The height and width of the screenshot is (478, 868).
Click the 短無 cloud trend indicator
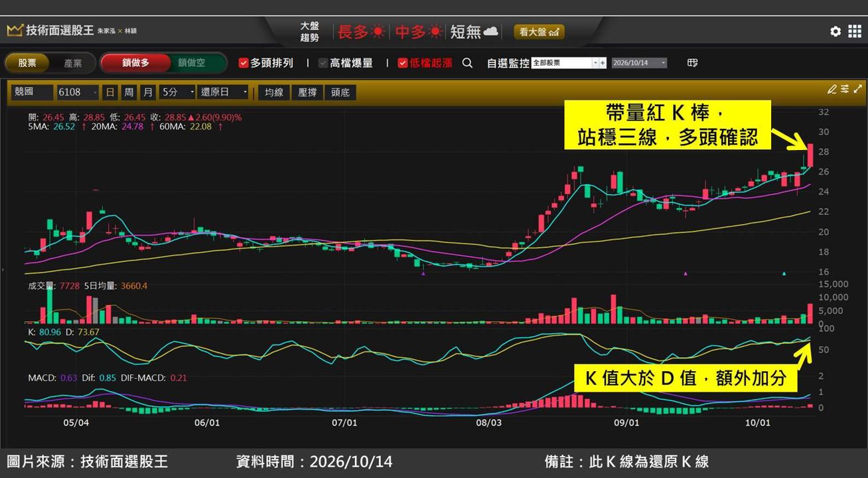click(x=474, y=31)
